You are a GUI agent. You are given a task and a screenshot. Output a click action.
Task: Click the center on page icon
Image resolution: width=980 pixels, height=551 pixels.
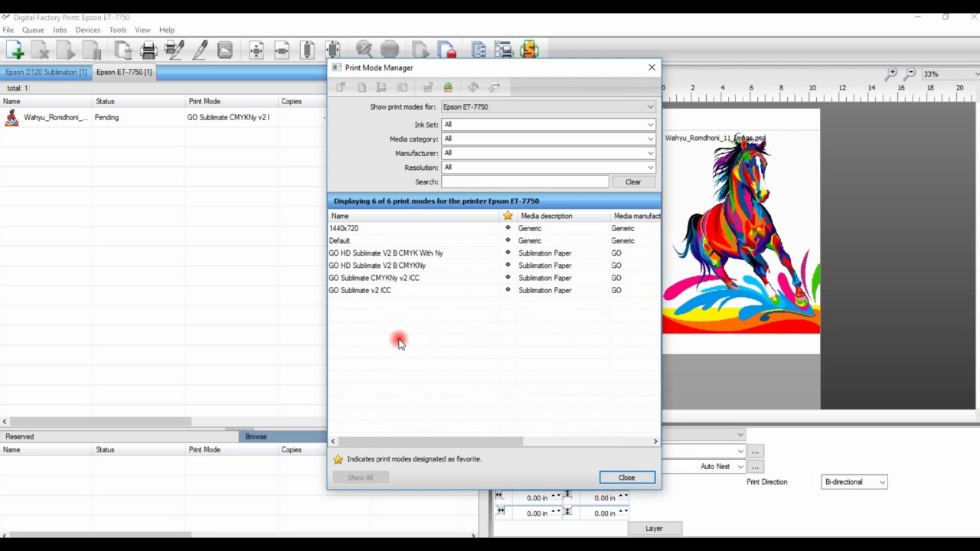pos(256,51)
